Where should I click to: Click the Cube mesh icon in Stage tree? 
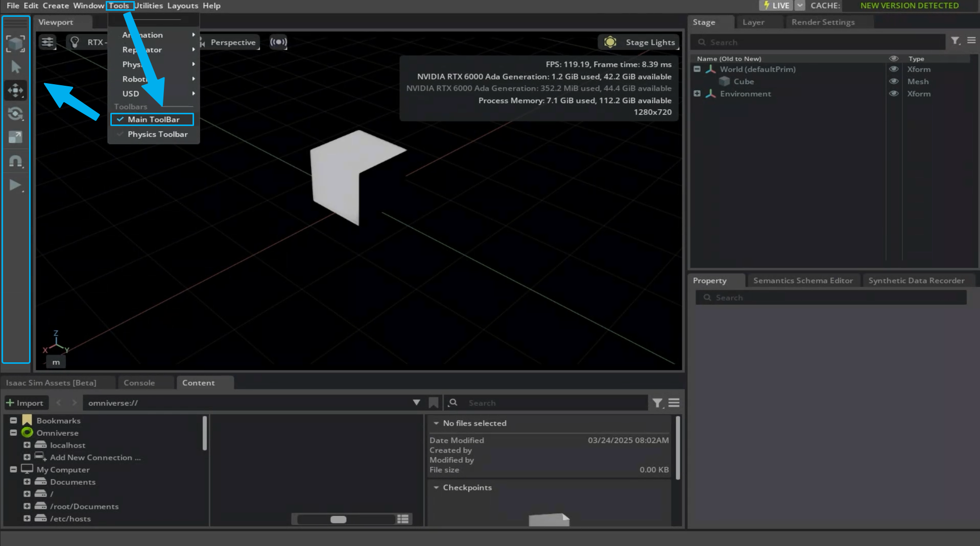724,81
